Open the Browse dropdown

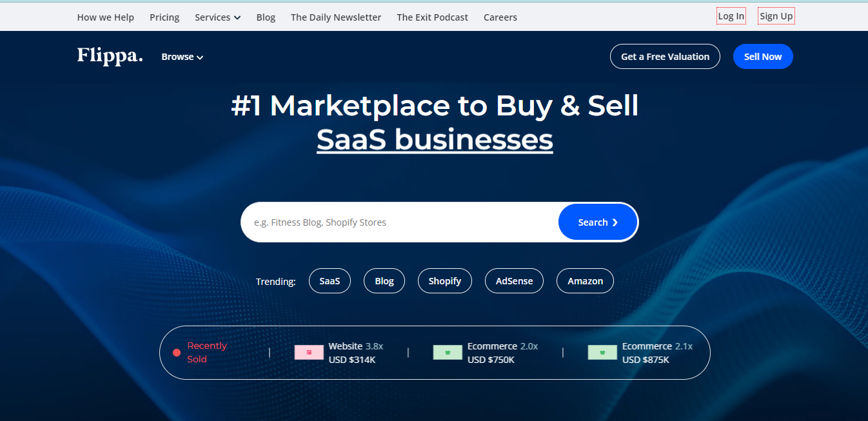pos(182,57)
